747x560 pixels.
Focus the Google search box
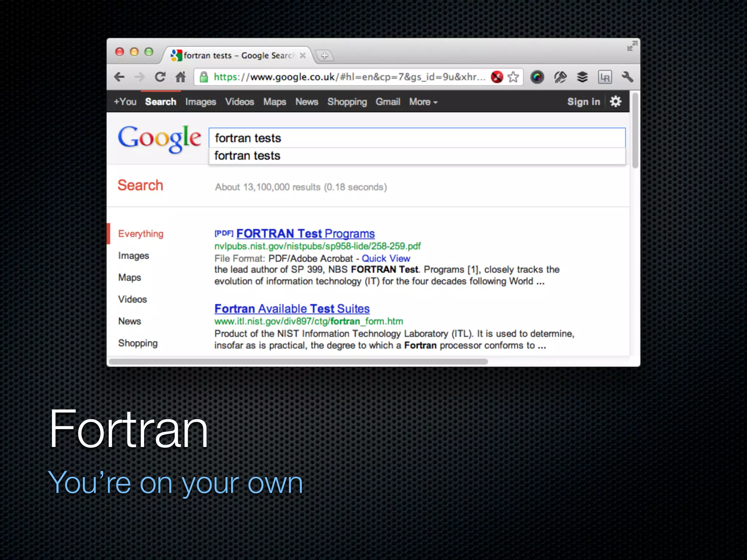click(x=417, y=138)
